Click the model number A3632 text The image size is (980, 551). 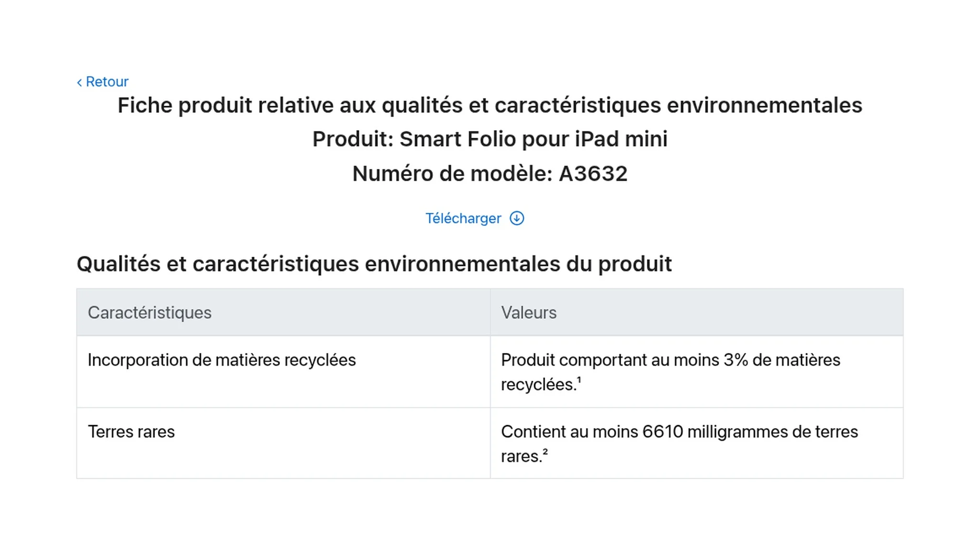pyautogui.click(x=593, y=174)
